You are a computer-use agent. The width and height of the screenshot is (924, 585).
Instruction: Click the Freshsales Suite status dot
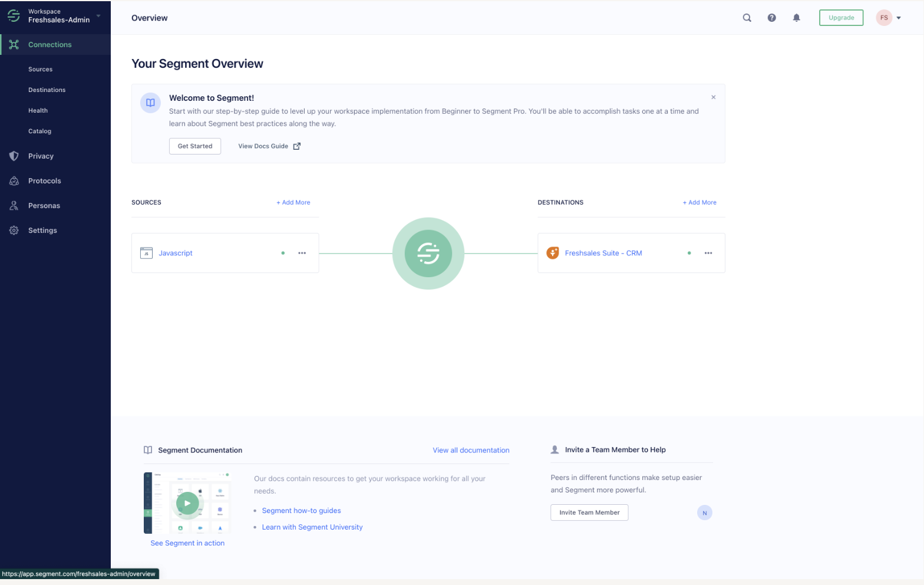(689, 253)
